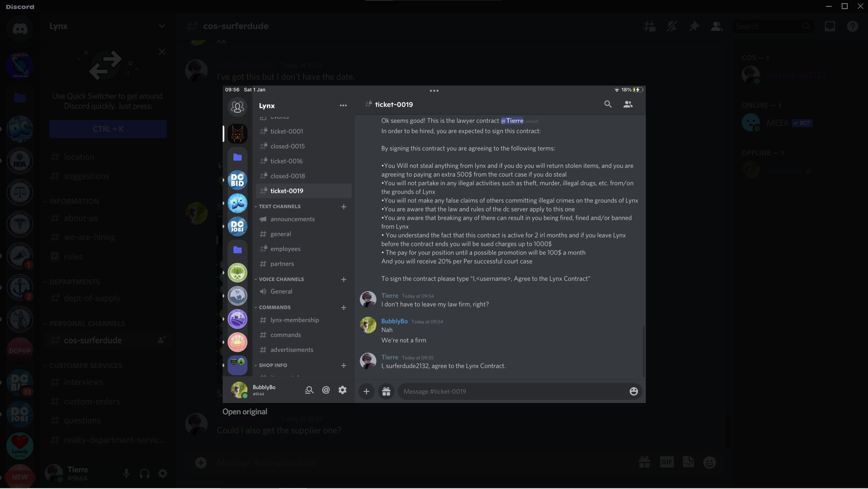Open the GIF picker button
This screenshot has width=868, height=489.
[667, 462]
